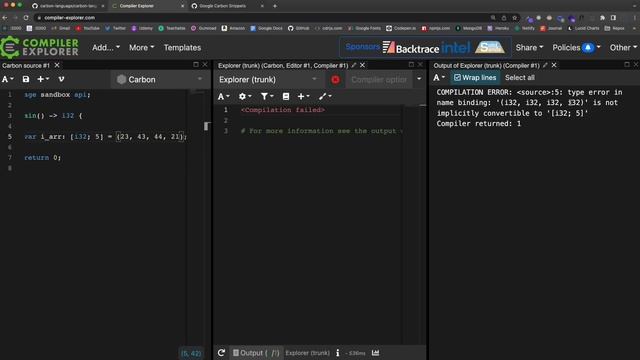Open the Add... menu
The width and height of the screenshot is (640, 360).
point(106,48)
